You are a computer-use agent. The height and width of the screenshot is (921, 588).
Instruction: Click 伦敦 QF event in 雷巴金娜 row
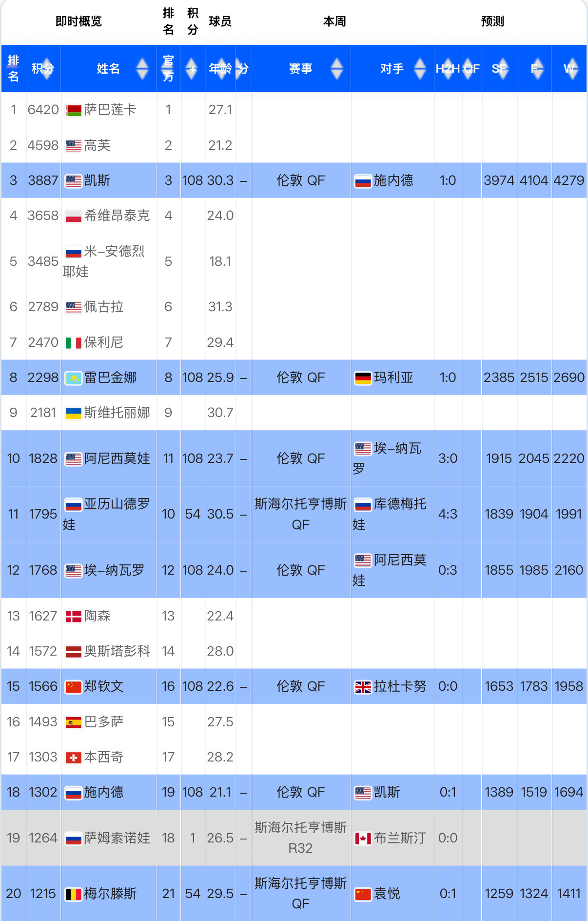click(x=301, y=378)
